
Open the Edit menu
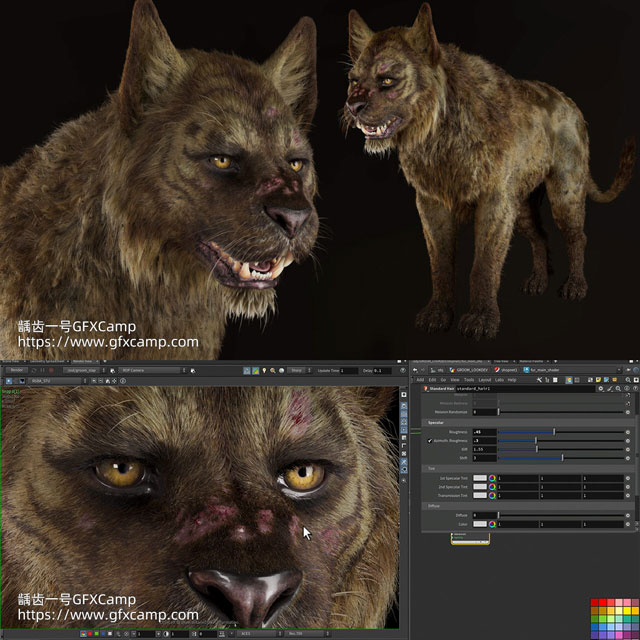click(x=432, y=380)
